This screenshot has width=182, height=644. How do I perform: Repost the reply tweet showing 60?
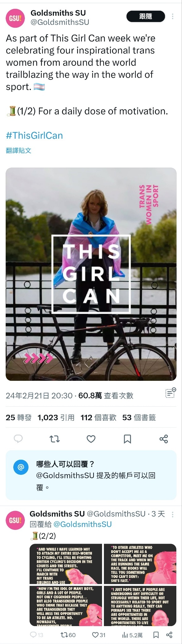(68, 635)
